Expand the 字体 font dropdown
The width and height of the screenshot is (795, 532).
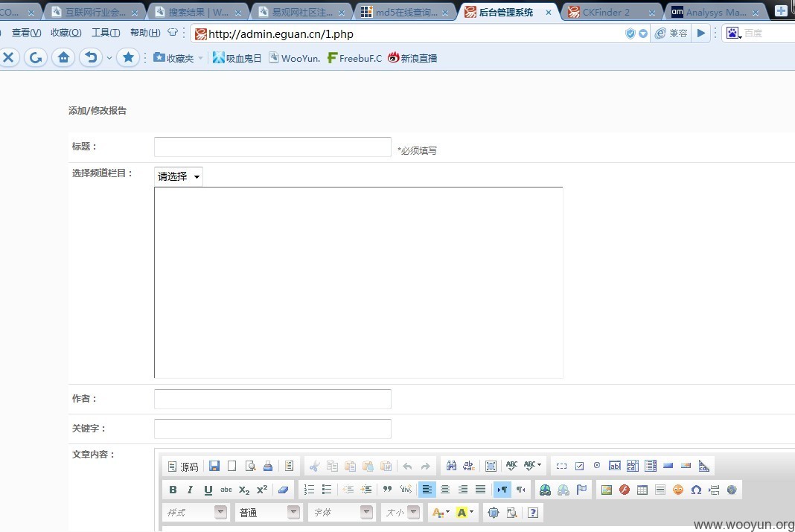click(x=341, y=512)
